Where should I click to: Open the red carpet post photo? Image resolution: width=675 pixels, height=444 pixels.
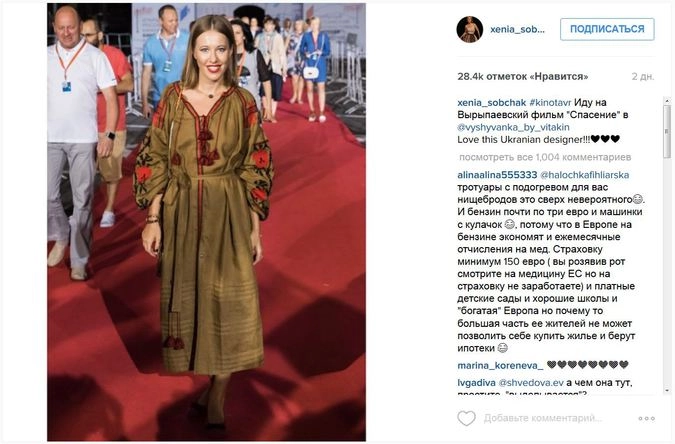206,222
